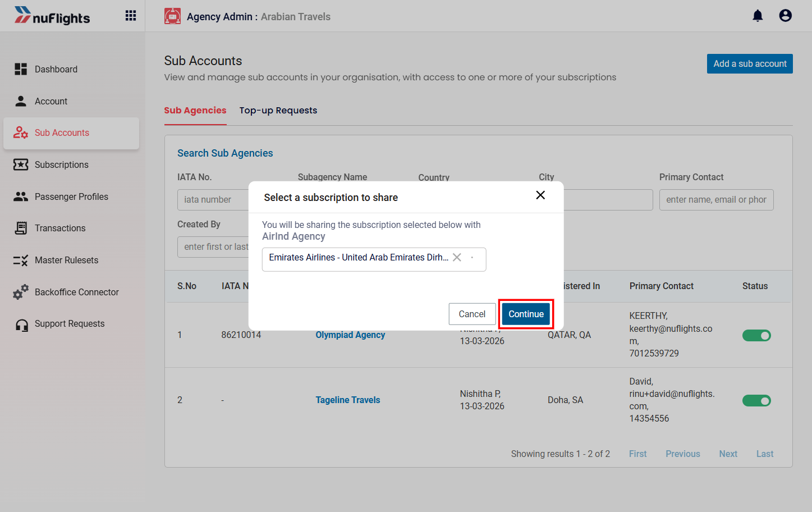Click the Continue button

(526, 314)
